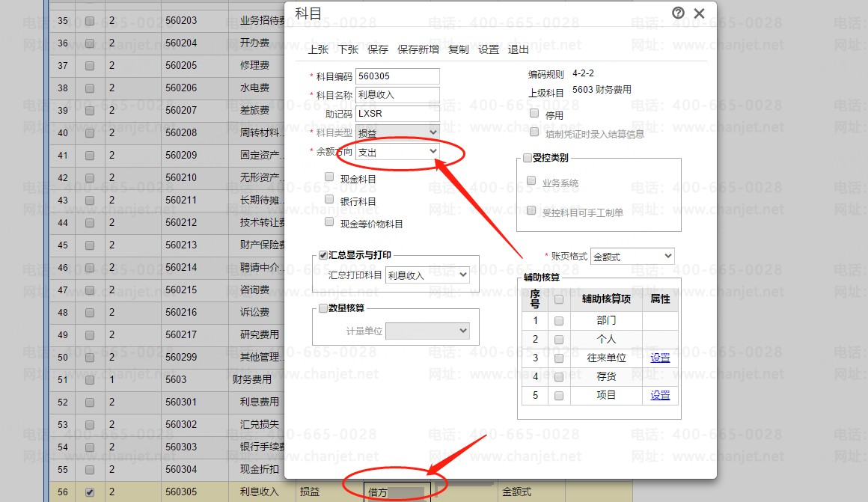Click 复制 in the dialog toolbar
This screenshot has height=502, width=868.
tap(458, 49)
